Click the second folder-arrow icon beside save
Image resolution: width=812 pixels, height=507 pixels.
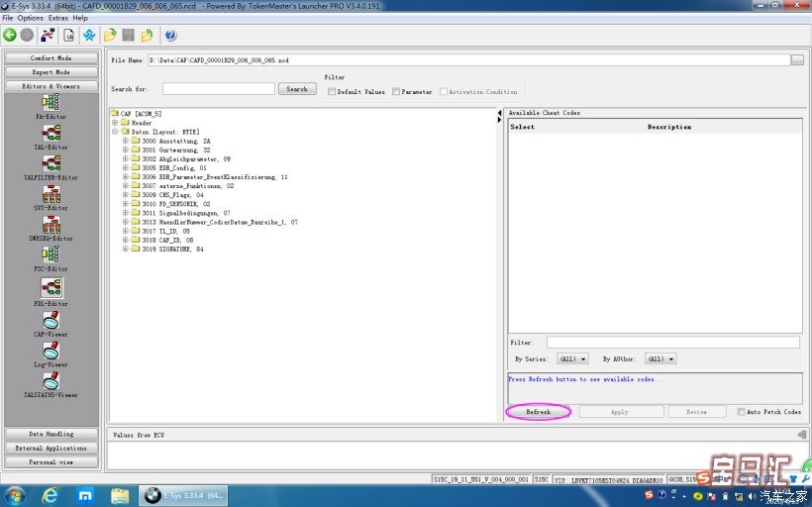tap(148, 36)
